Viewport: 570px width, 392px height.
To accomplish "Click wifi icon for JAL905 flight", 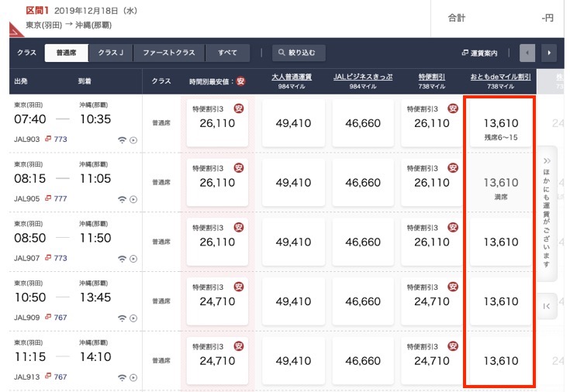I will coord(123,199).
